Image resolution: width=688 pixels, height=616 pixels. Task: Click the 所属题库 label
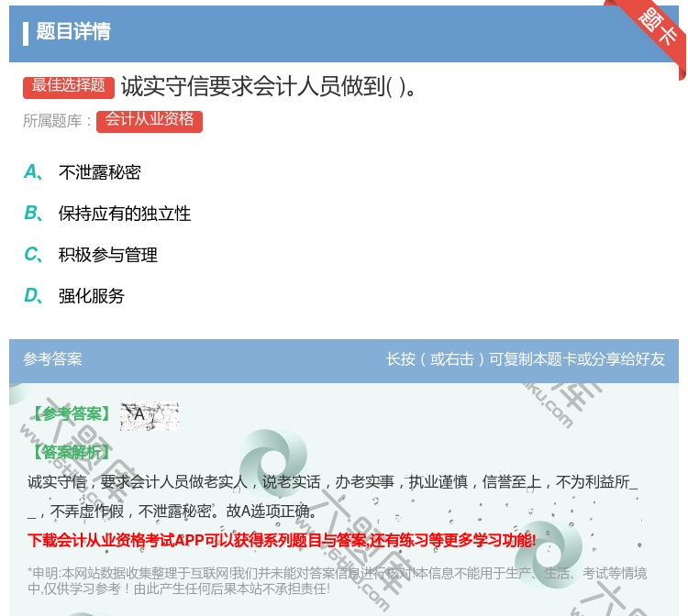coord(57,121)
